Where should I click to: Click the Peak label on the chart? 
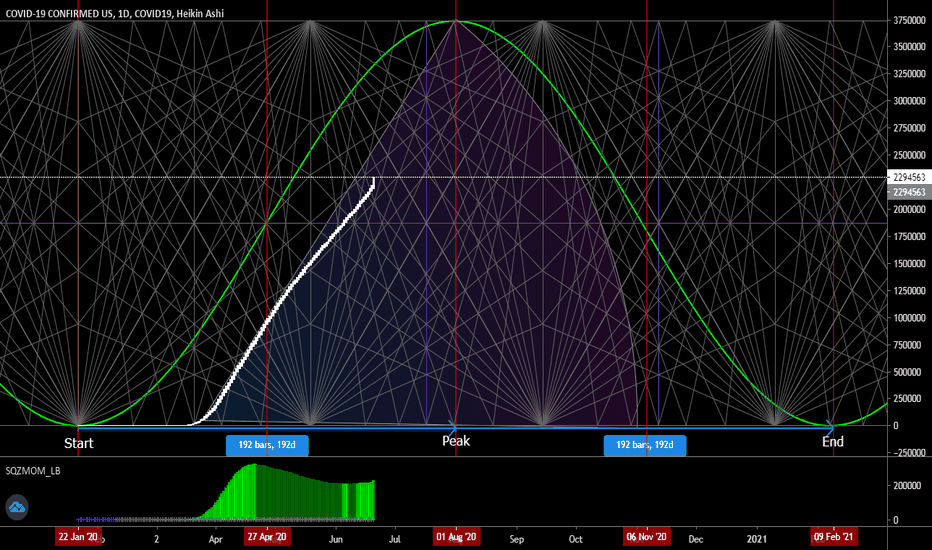pyautogui.click(x=456, y=441)
